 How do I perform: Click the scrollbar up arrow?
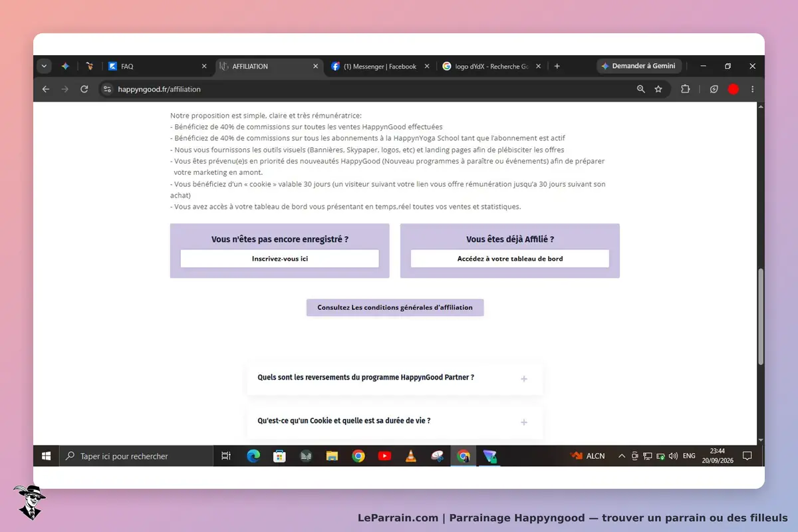(x=761, y=106)
